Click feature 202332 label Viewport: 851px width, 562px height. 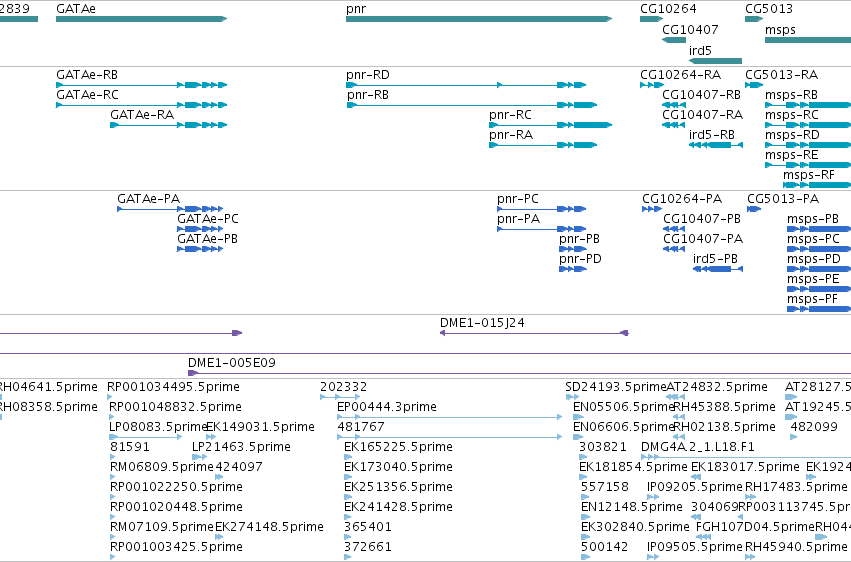344,387
